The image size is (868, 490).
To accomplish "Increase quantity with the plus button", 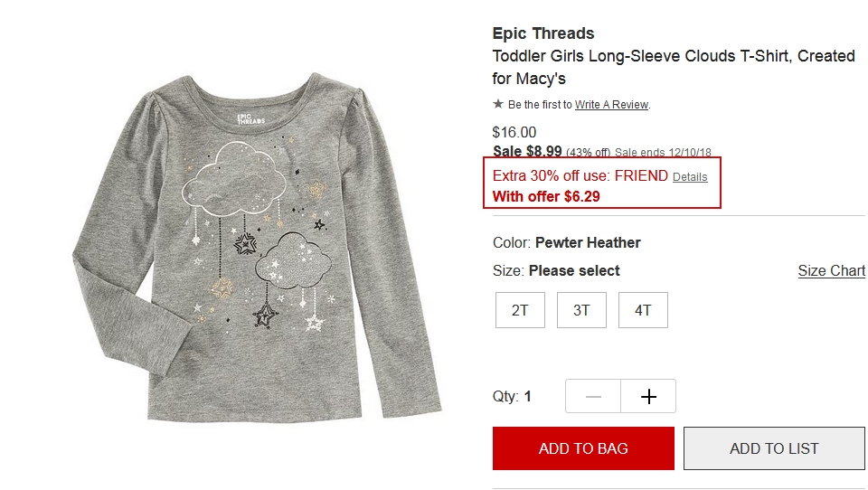I will point(648,396).
